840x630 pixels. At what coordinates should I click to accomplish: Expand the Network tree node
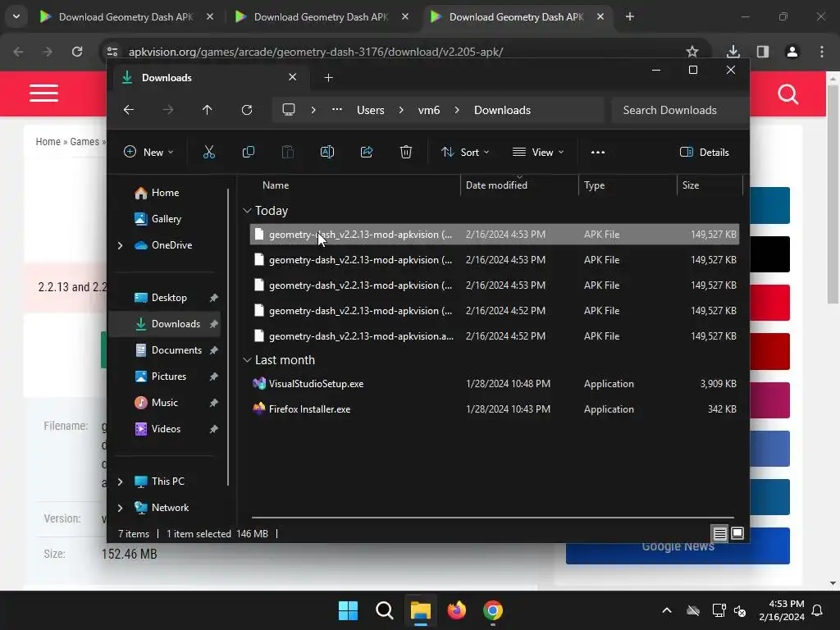tap(120, 508)
